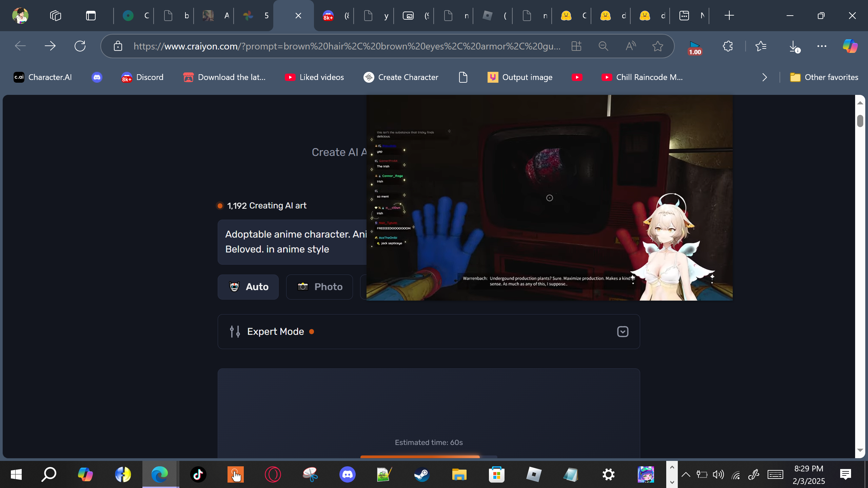Select the Auto style option
This screenshot has height=488, width=868.
click(248, 287)
